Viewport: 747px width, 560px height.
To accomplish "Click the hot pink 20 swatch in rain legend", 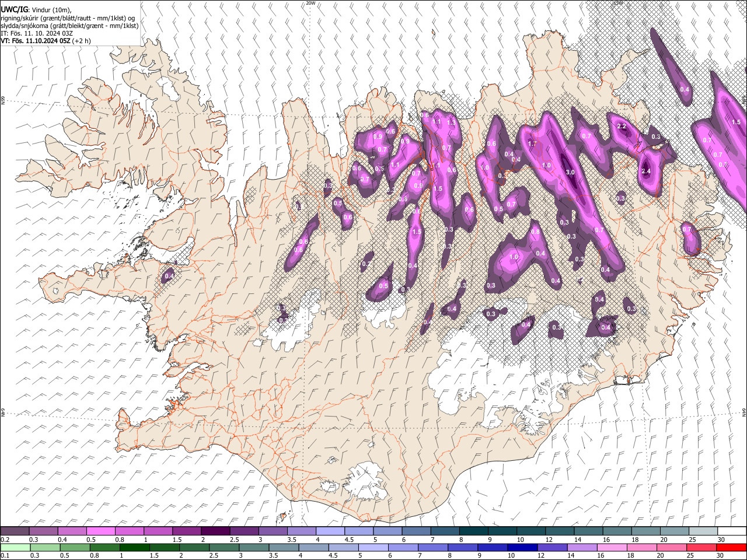I will click(671, 547).
